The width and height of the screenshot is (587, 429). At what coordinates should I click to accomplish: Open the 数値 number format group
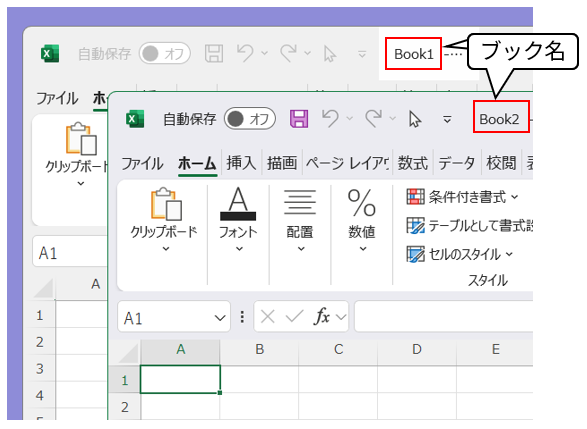coord(362,220)
